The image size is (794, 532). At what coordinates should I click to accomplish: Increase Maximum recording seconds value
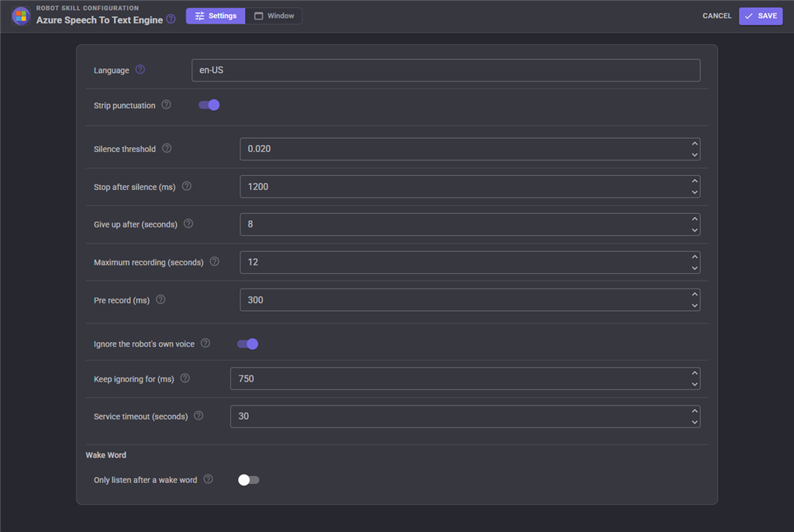(695, 257)
